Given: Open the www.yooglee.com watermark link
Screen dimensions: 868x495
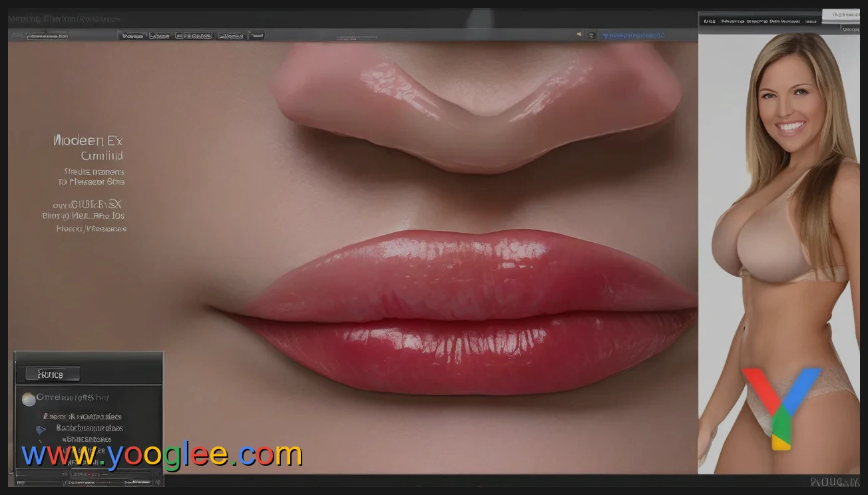Looking at the screenshot, I should (x=162, y=455).
